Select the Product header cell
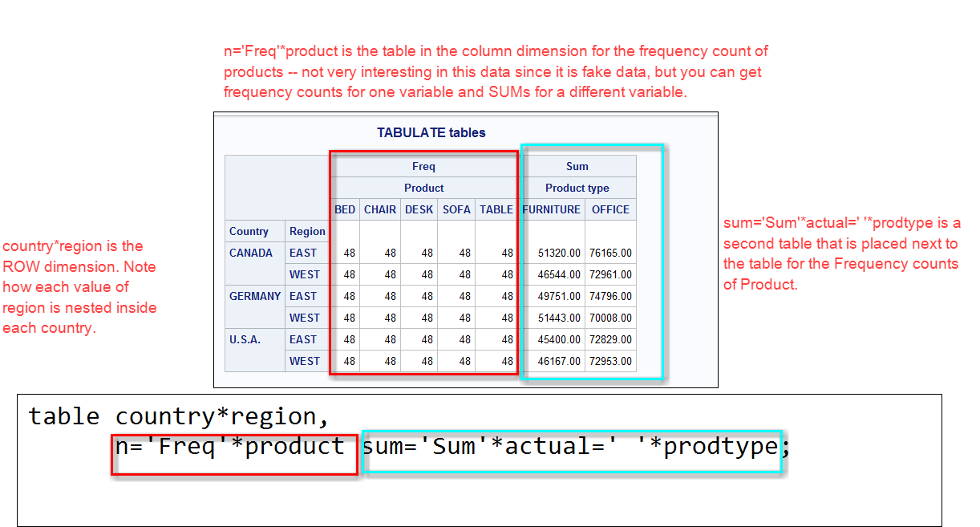The width and height of the screenshot is (980, 527). pyautogui.click(x=423, y=188)
